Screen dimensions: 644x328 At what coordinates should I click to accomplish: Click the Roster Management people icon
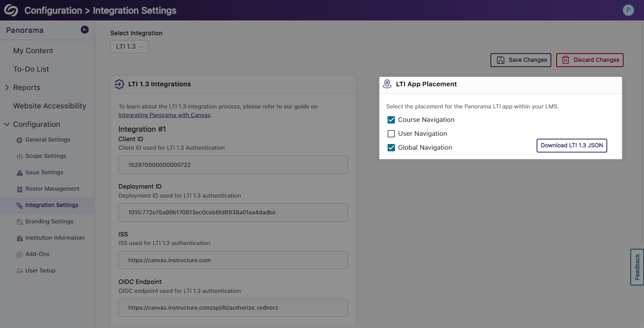click(x=19, y=189)
